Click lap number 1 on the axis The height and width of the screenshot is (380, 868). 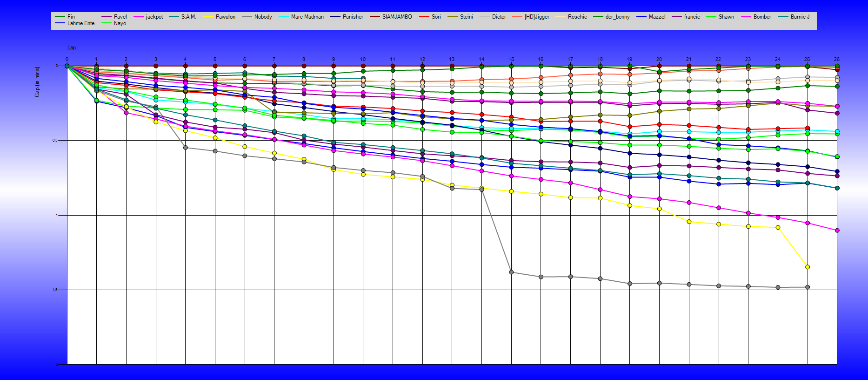(x=96, y=60)
